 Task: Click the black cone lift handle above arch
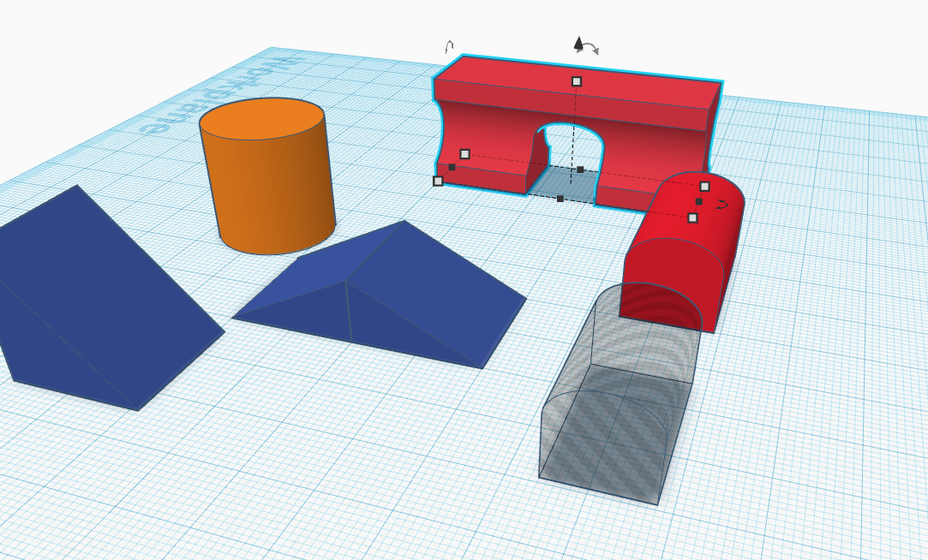pos(578,43)
